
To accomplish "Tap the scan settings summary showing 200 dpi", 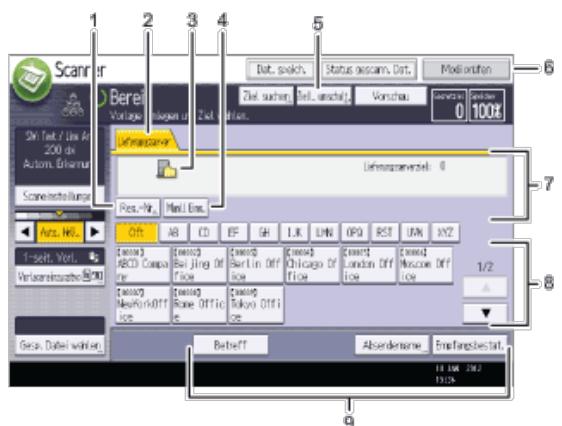I will (59, 155).
